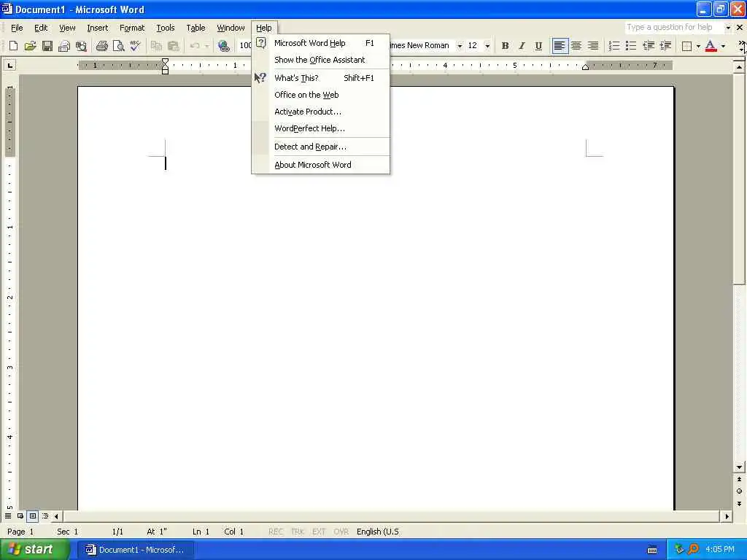The image size is (747, 560).
Task: Open the Tools menu
Action: [x=166, y=28]
